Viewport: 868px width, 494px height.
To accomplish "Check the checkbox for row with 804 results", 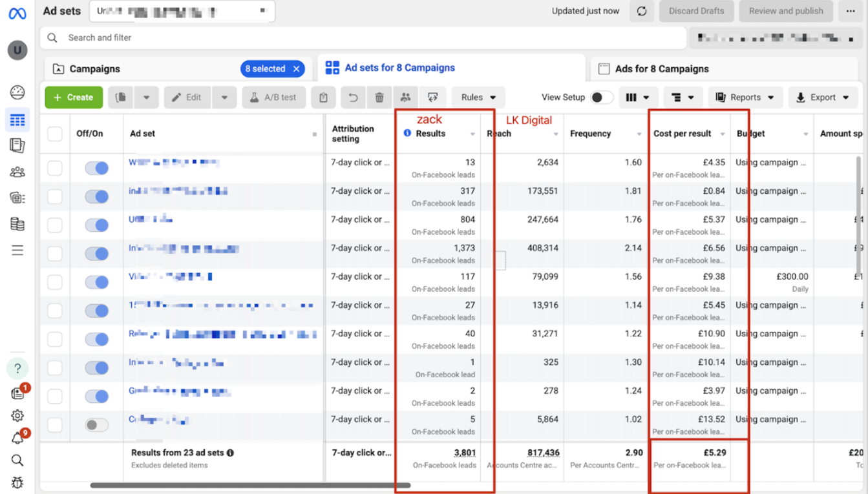I will point(55,225).
